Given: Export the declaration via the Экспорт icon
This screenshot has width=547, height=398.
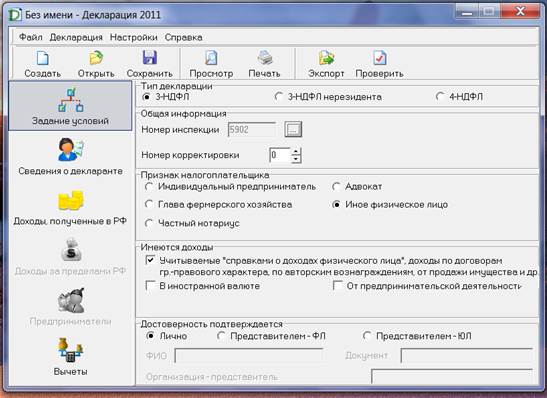Looking at the screenshot, I should (x=327, y=58).
